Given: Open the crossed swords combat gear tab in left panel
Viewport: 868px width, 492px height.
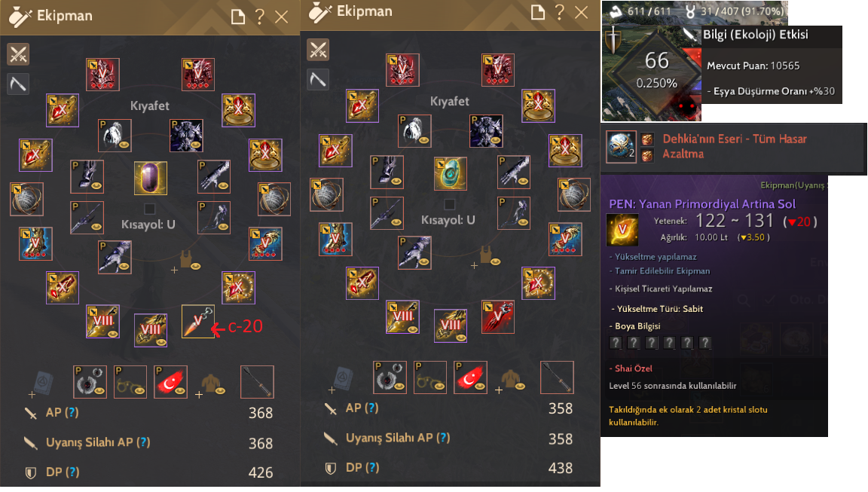Looking at the screenshot, I should pos(18,54).
